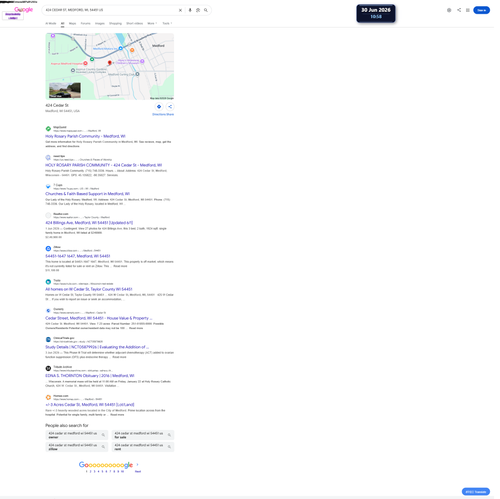Image resolution: width=500 pixels, height=499 pixels.
Task: Select the All results tab
Action: (x=62, y=23)
